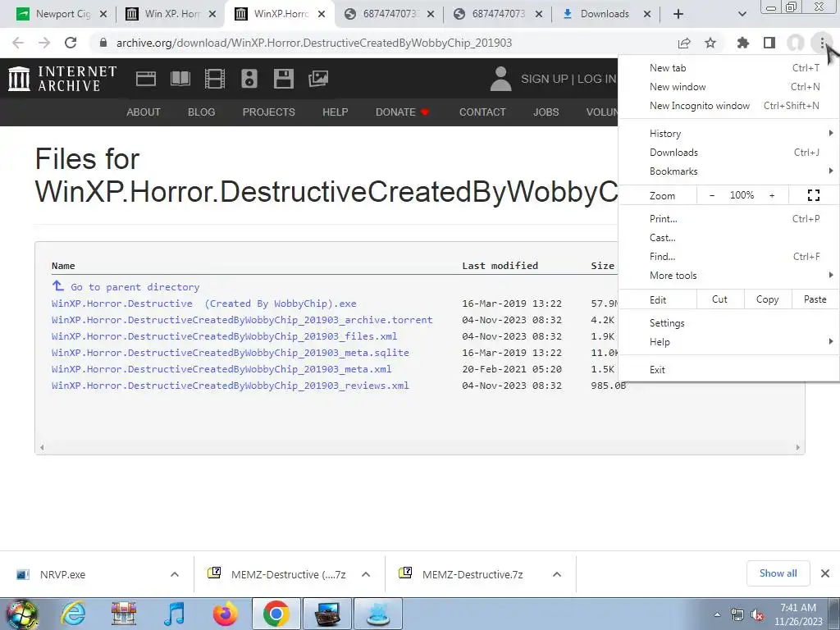Image resolution: width=840 pixels, height=630 pixels.
Task: Open the Images icon
Action: pyautogui.click(x=318, y=79)
